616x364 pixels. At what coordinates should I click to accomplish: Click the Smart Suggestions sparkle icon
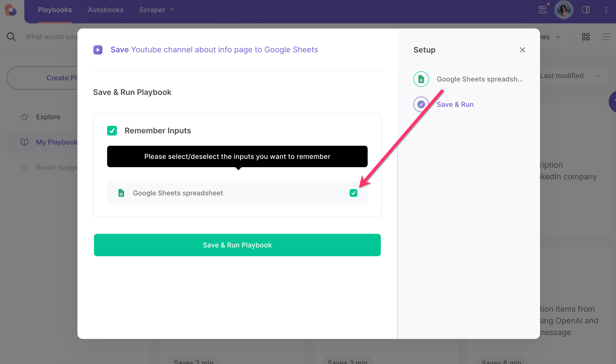(x=24, y=167)
